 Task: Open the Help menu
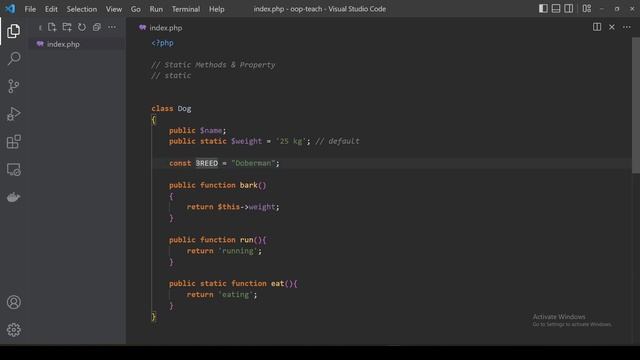tap(217, 9)
